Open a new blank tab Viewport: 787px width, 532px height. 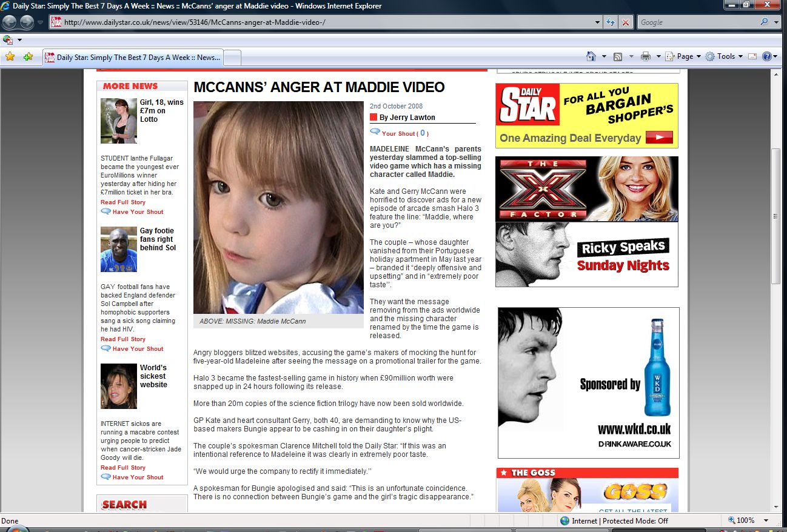click(x=233, y=58)
